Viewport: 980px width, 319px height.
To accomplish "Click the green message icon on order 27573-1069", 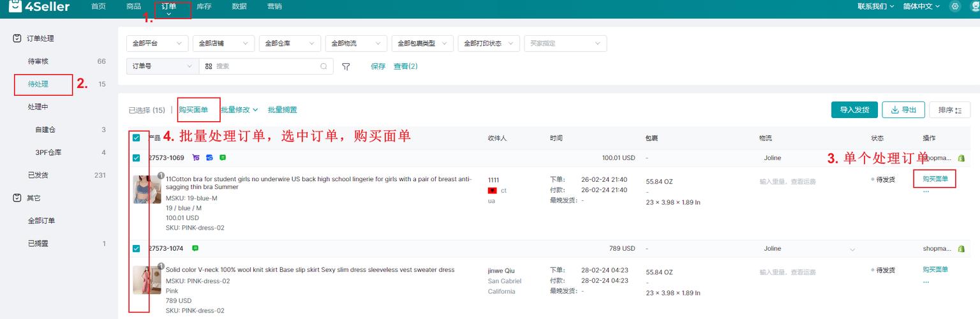I will [223, 158].
